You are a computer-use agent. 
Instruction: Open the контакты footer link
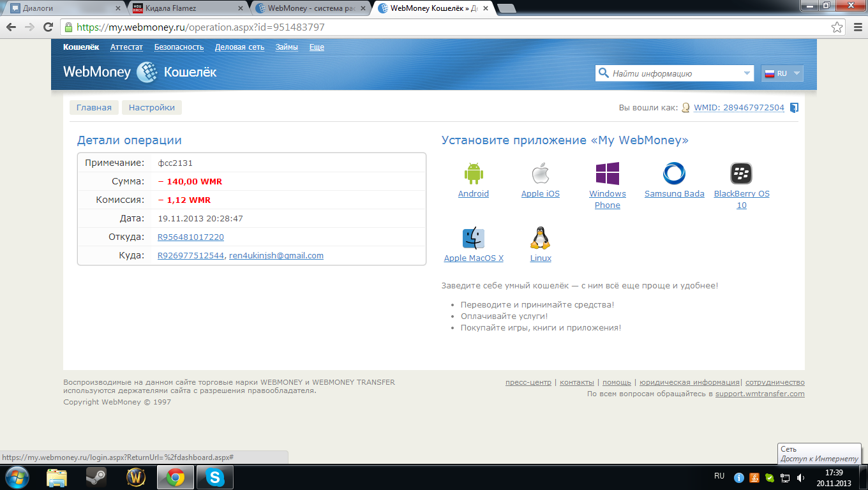577,382
